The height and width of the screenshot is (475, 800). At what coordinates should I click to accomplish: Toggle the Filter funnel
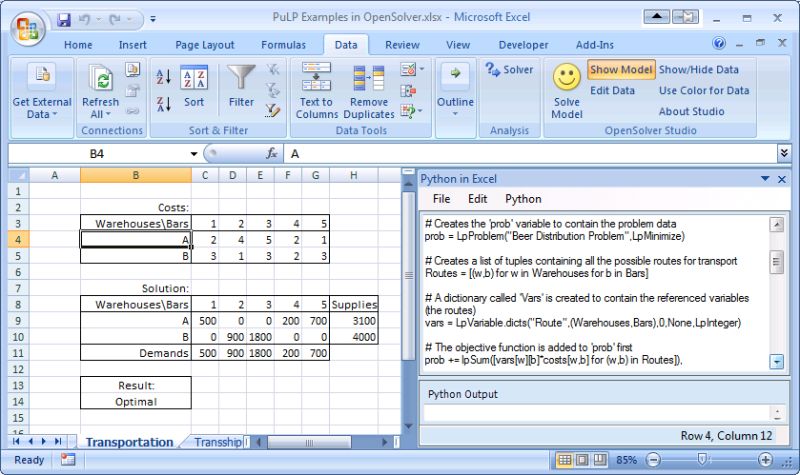[x=241, y=86]
